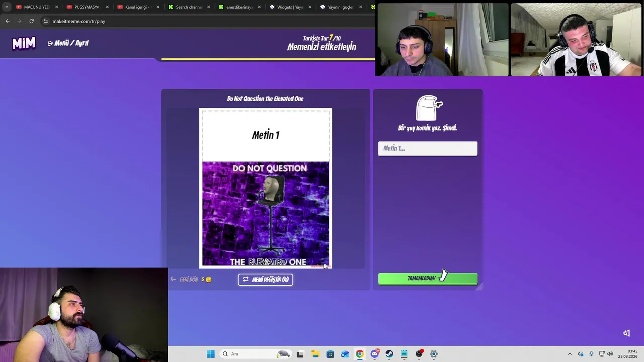Viewport: 644px width, 362px height.
Task: Open Task View in taskbar
Action: click(300, 354)
